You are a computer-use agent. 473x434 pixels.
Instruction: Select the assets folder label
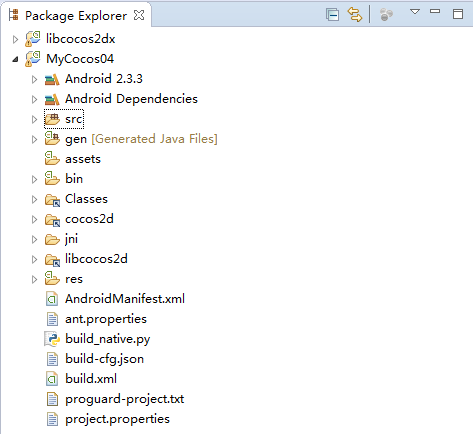pos(83,159)
